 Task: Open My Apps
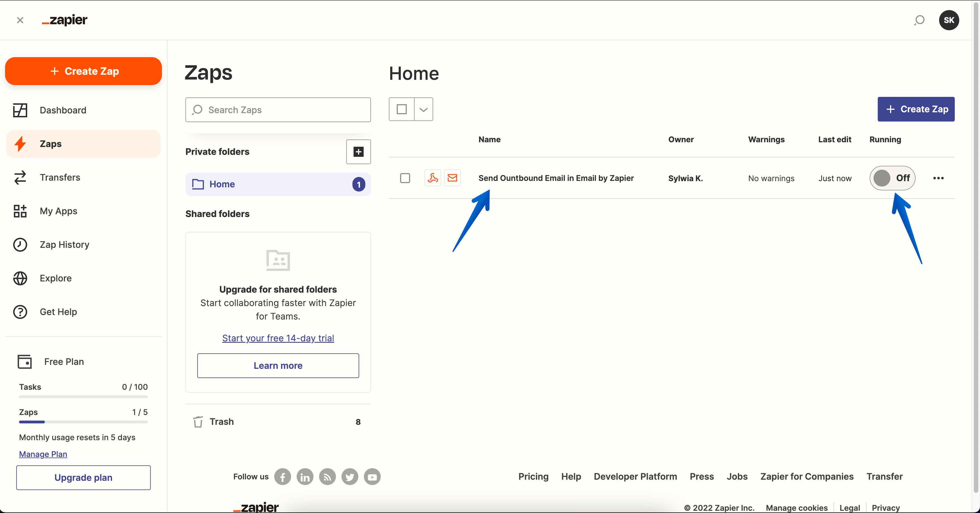[83, 211]
